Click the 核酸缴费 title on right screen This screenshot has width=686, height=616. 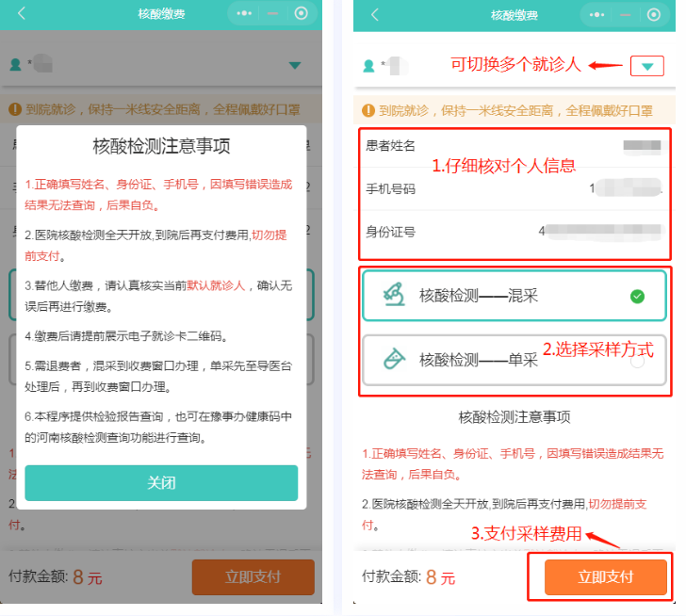pos(514,15)
